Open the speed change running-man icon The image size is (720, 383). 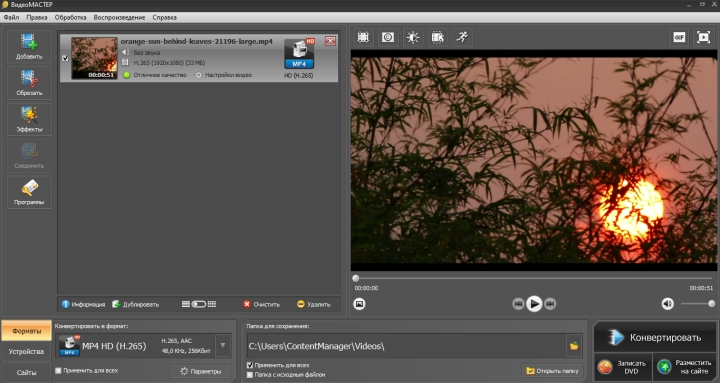pyautogui.click(x=462, y=37)
